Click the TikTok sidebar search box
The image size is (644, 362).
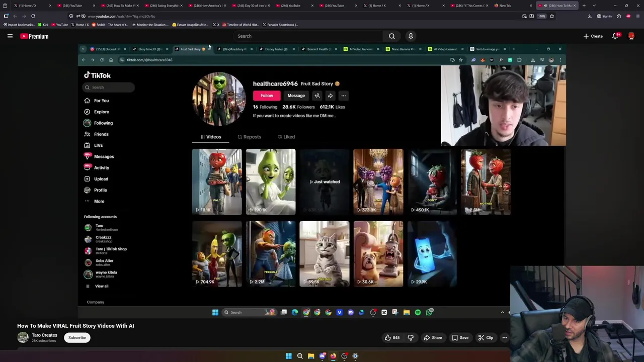[109, 87]
